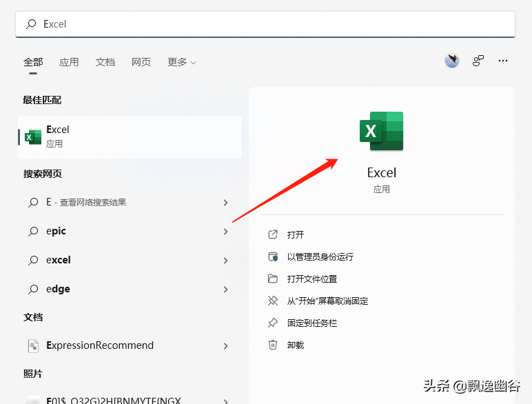Click the 照片 section heading
Screen dimensions: 532x404
click(x=33, y=374)
